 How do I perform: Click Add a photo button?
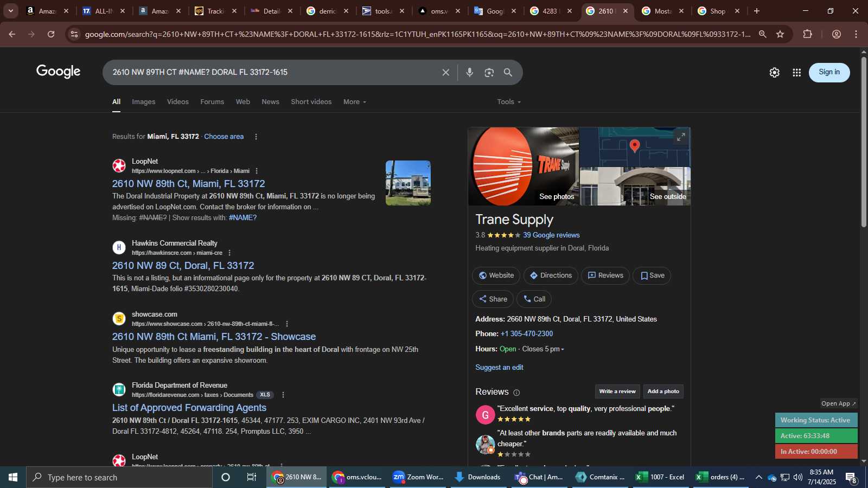(x=663, y=391)
